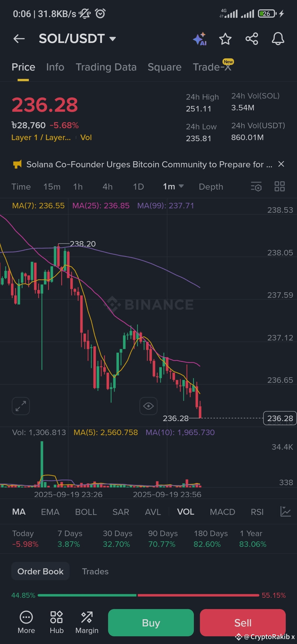Tap the 238.20 high marker on the chart

tap(82, 244)
